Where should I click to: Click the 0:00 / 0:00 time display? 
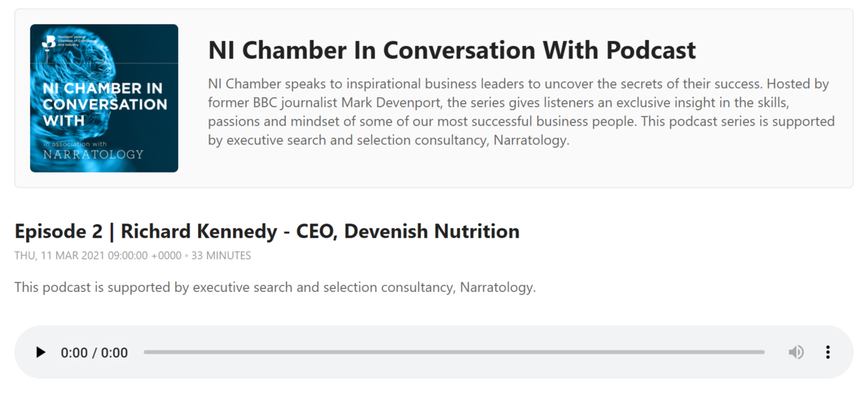click(94, 353)
